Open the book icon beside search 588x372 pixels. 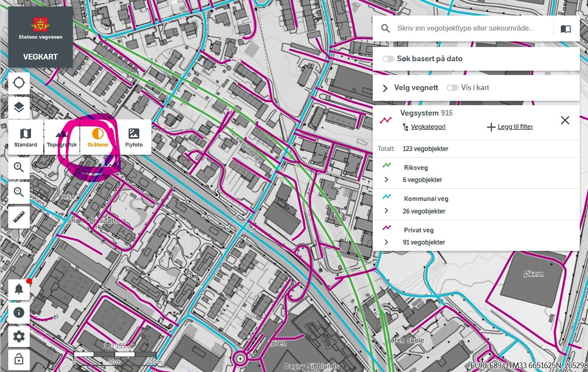565,29
